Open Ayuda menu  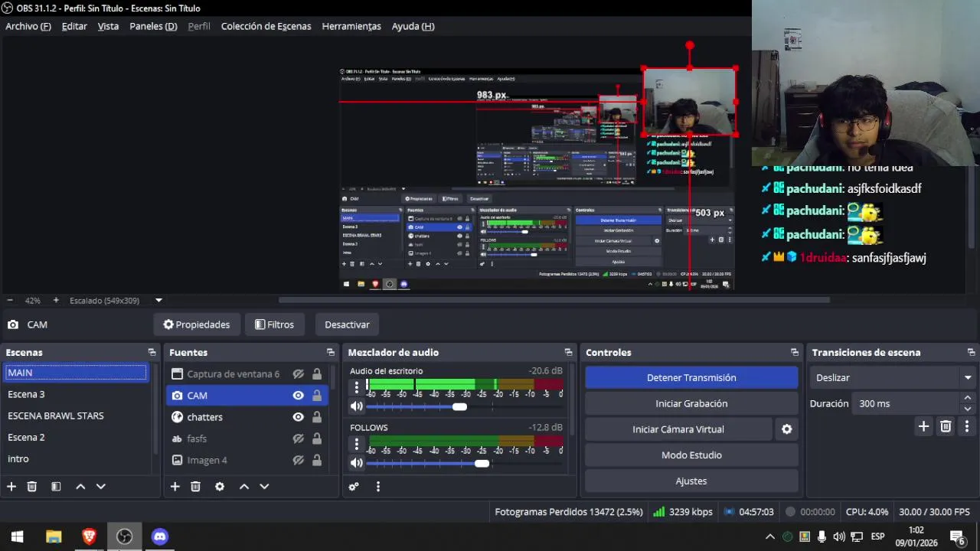413,26
